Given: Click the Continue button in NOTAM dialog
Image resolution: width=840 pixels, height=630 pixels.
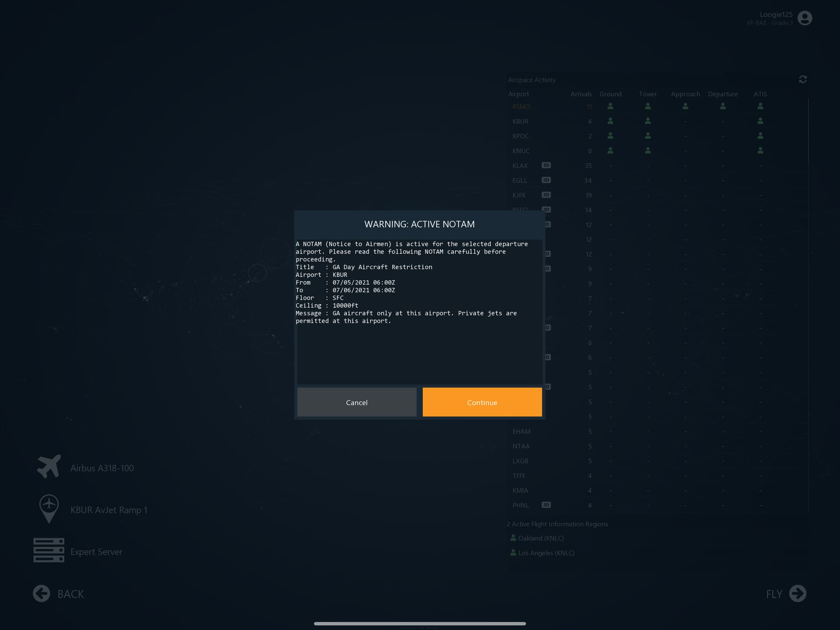Looking at the screenshot, I should [482, 402].
